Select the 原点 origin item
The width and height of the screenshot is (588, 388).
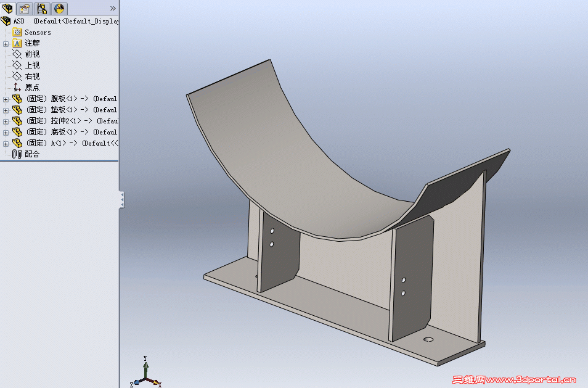pos(32,88)
